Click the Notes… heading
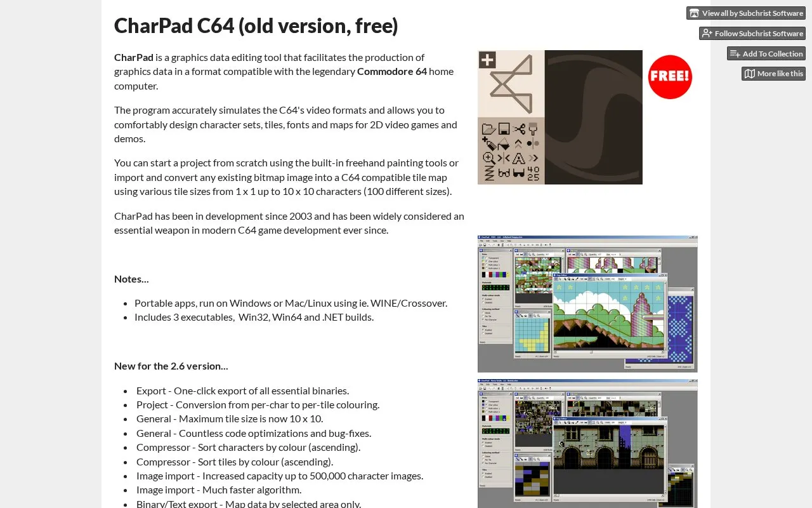Image resolution: width=812 pixels, height=508 pixels. click(x=131, y=279)
